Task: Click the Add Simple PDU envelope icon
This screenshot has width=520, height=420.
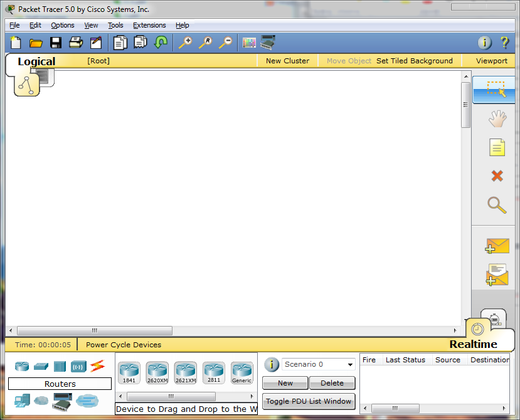Action: pos(497,246)
